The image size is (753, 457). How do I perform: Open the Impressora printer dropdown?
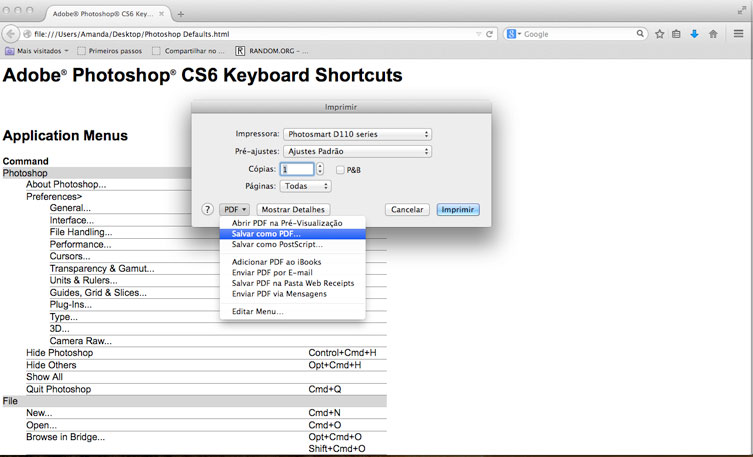356,134
